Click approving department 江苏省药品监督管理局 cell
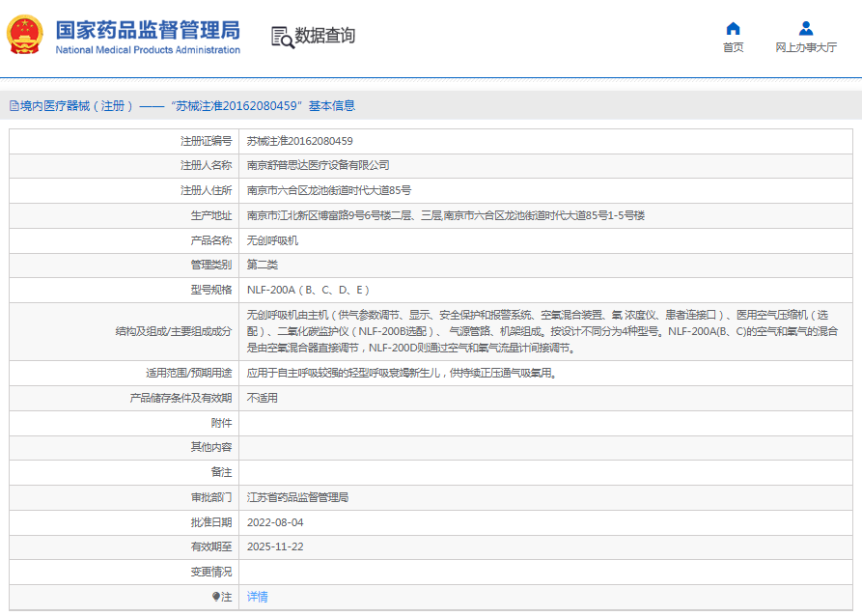This screenshot has height=616, width=862. (297, 497)
